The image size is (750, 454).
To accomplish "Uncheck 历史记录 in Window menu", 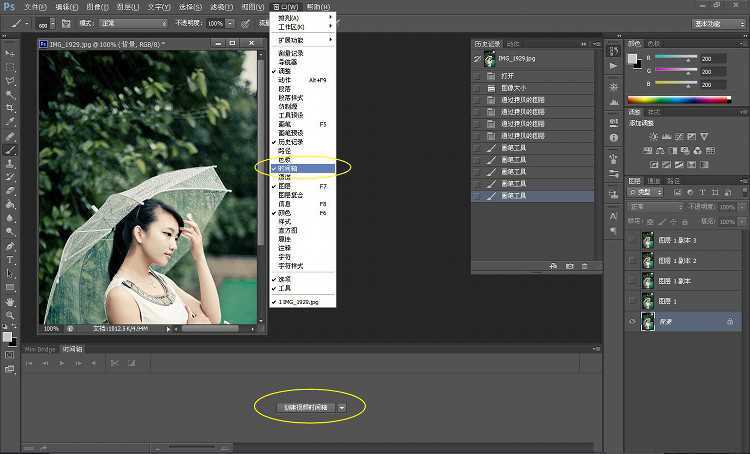I will click(x=290, y=142).
